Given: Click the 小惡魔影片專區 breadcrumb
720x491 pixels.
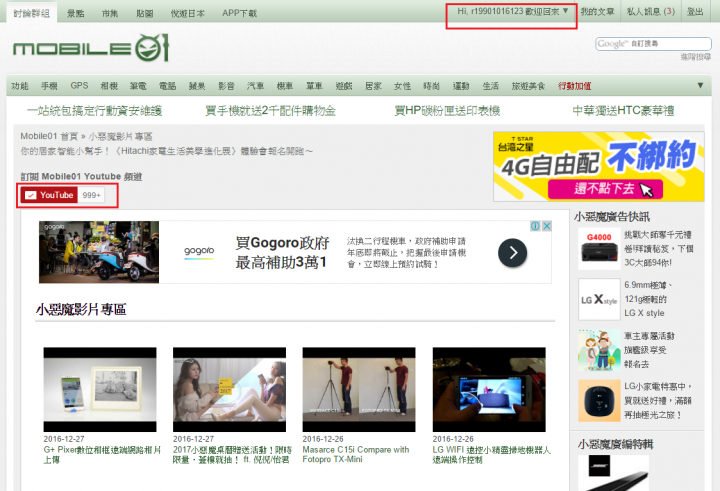Looking at the screenshot, I should tap(120, 136).
